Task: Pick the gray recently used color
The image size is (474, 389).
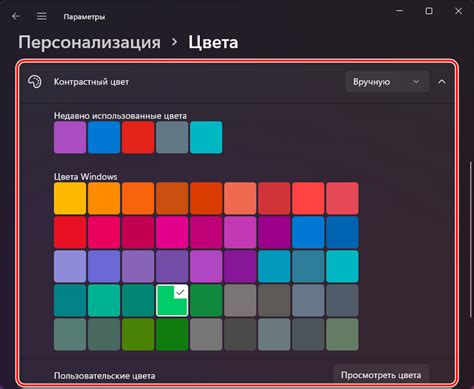Action: pyautogui.click(x=172, y=137)
